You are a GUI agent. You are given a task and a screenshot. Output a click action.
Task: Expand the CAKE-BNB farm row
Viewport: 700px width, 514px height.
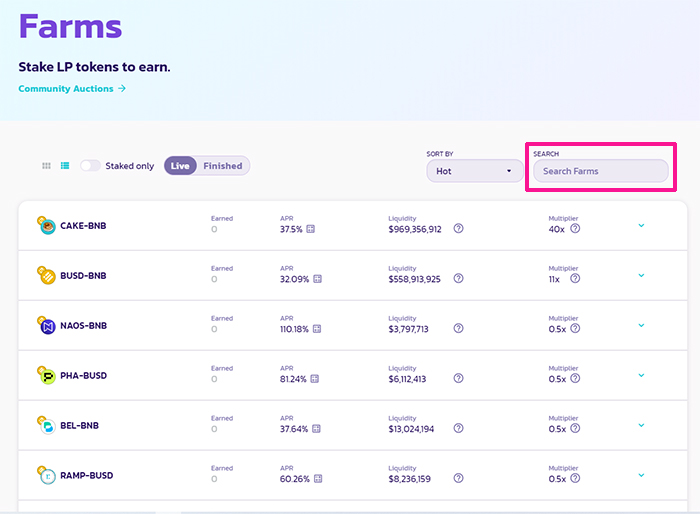click(x=642, y=226)
